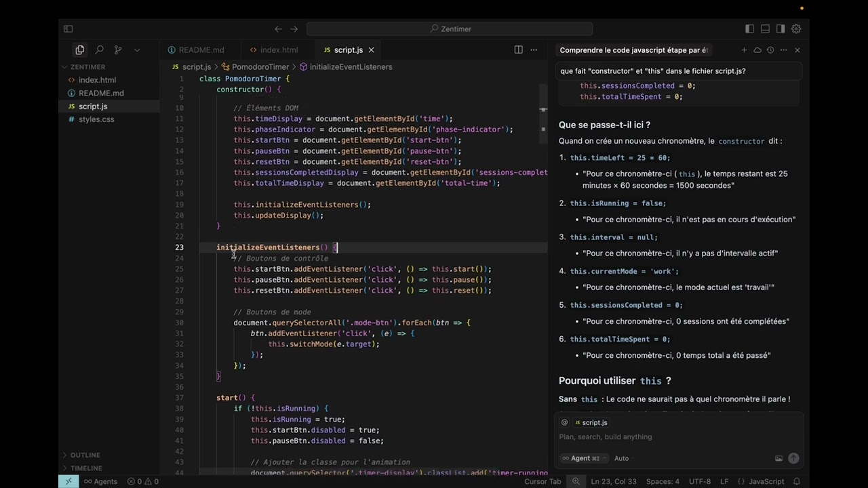Open editor more actions ellipsis
Screen dimensions: 868x488
(534, 49)
